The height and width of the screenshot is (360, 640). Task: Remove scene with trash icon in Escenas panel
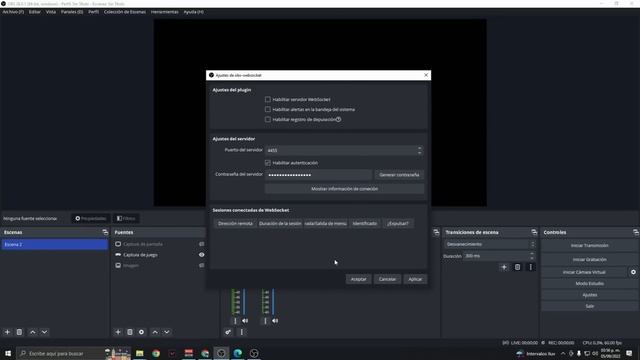coord(19,332)
